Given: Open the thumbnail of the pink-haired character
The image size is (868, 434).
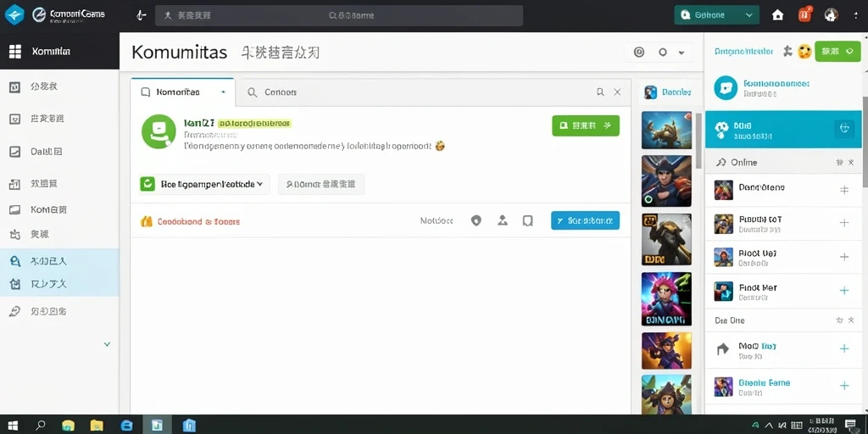Looking at the screenshot, I should [666, 299].
